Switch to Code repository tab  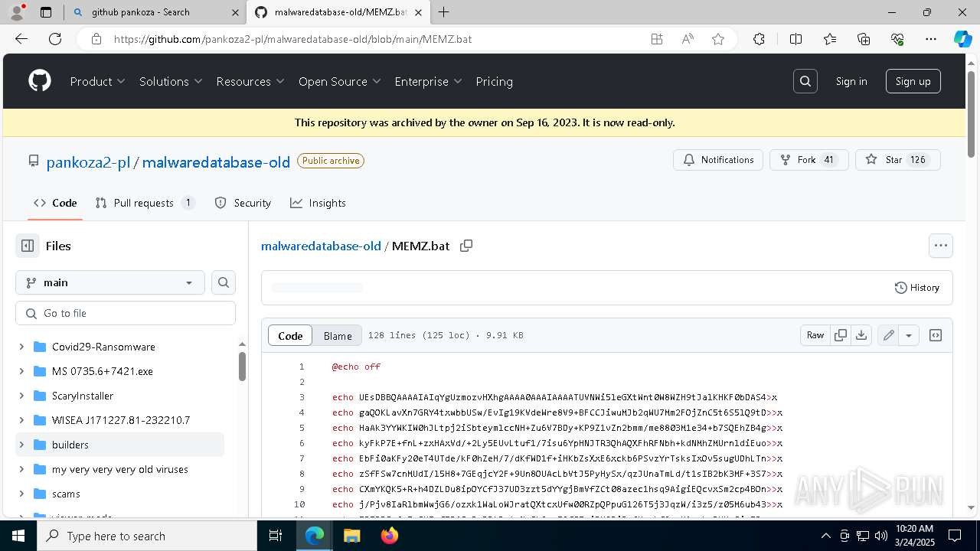(55, 203)
